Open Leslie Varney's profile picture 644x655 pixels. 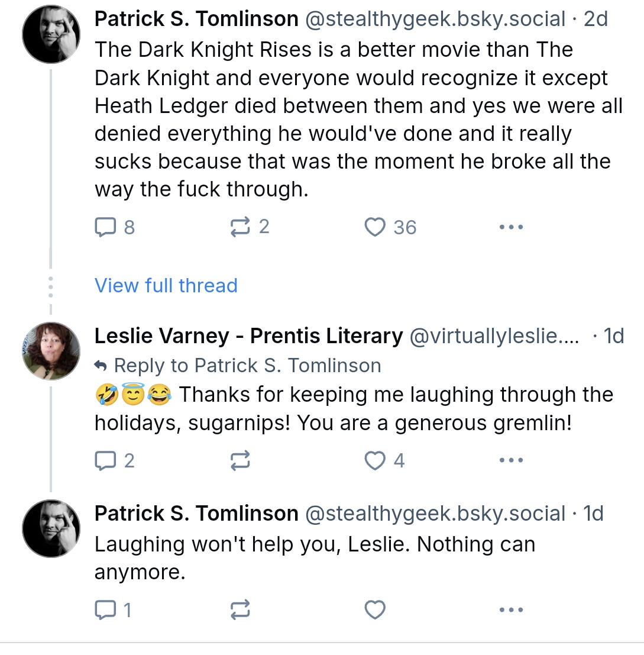tap(51, 351)
